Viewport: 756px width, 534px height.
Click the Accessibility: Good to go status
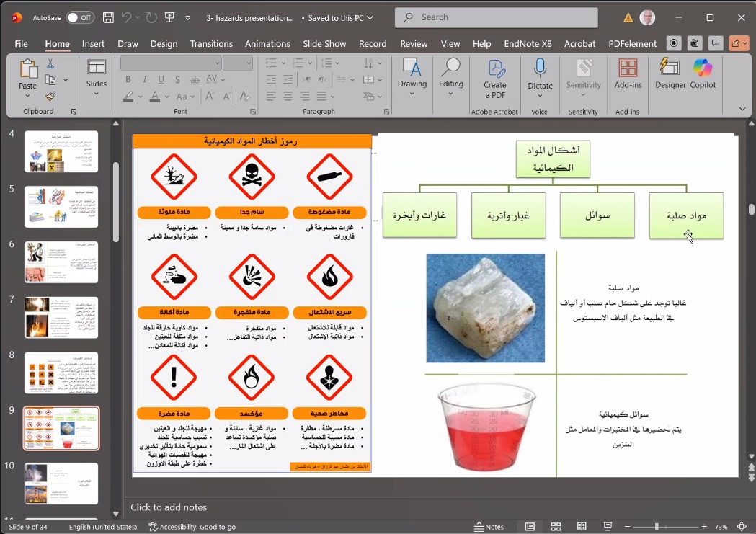point(192,527)
